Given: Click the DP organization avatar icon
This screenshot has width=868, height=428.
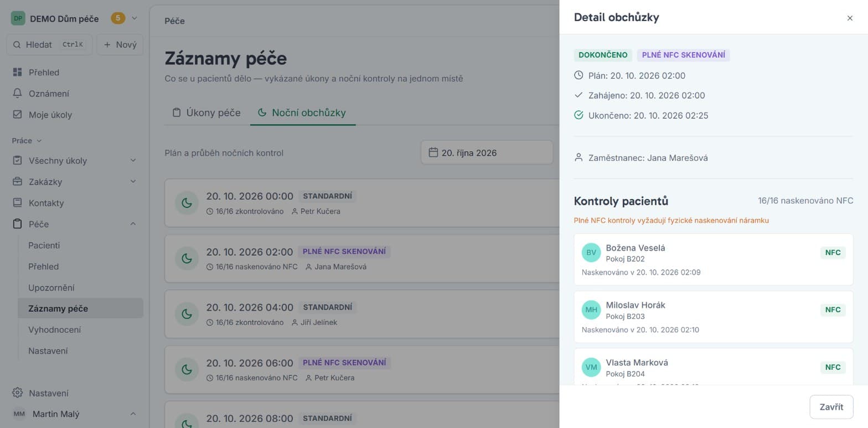Looking at the screenshot, I should click(18, 18).
